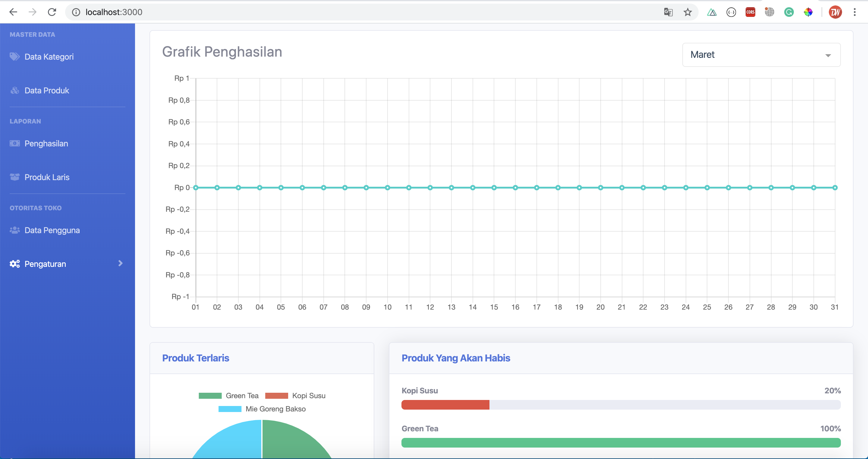Click the browser forward arrow
The image size is (868, 459).
point(32,12)
